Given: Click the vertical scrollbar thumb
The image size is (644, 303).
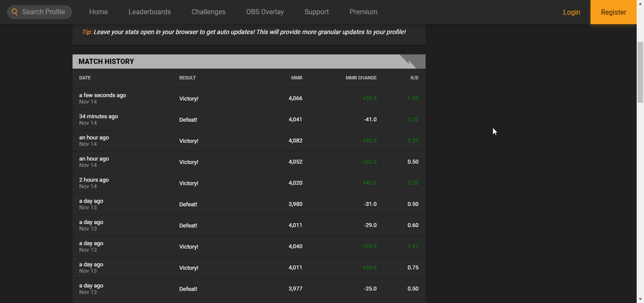Looking at the screenshot, I should pos(640,72).
